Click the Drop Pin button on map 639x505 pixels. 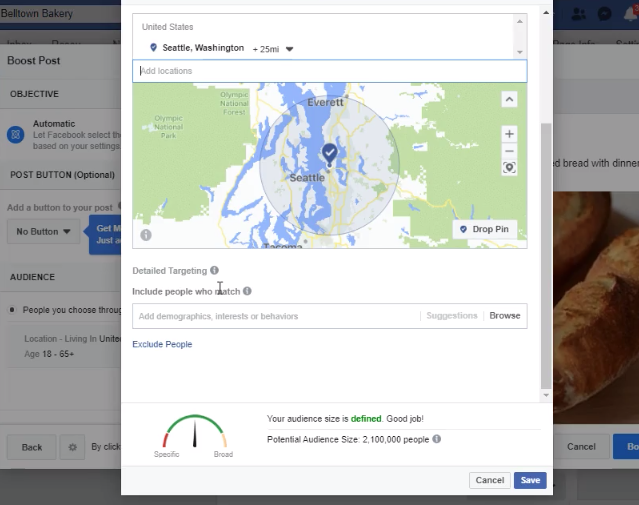(x=485, y=229)
